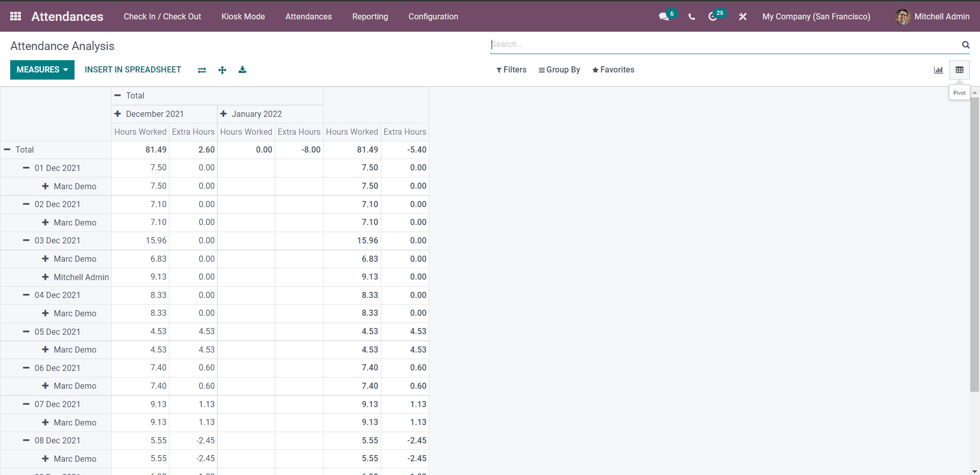
Task: Click Mitchell Admin avatar picture
Action: [902, 16]
